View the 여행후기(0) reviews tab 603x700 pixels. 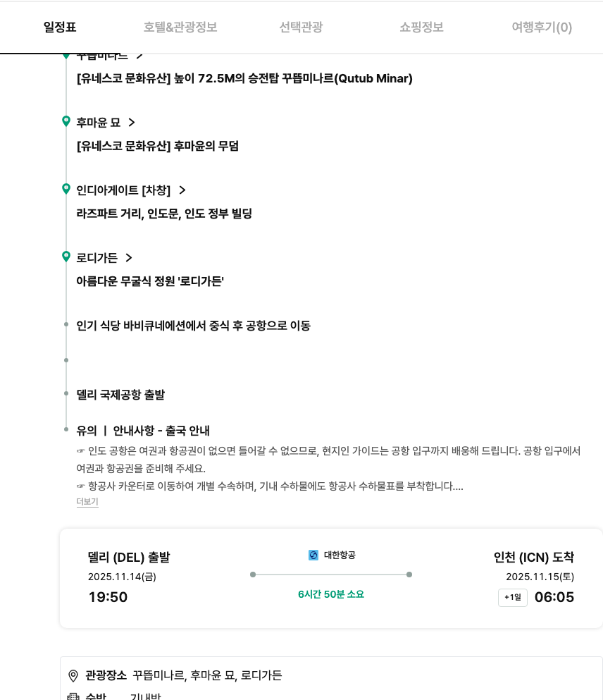pos(542,27)
